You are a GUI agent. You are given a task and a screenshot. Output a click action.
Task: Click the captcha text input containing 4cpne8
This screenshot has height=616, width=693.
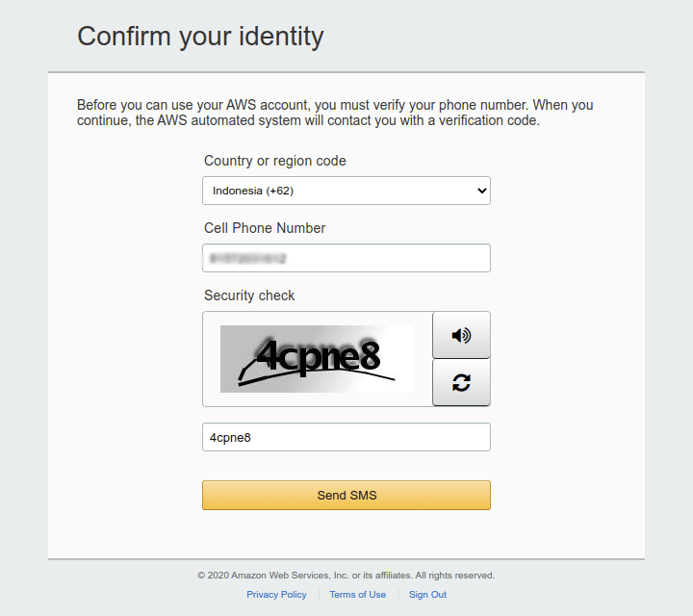(346, 437)
